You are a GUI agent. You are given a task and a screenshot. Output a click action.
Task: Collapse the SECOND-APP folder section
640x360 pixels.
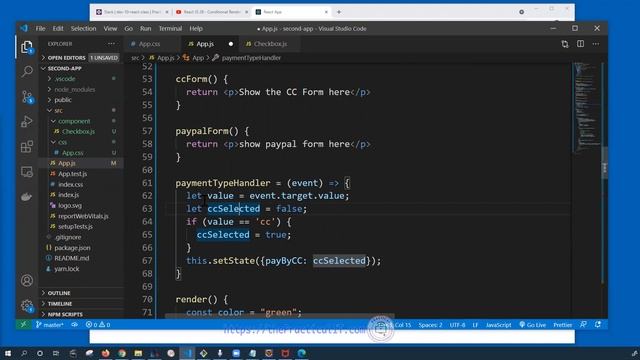click(81, 68)
